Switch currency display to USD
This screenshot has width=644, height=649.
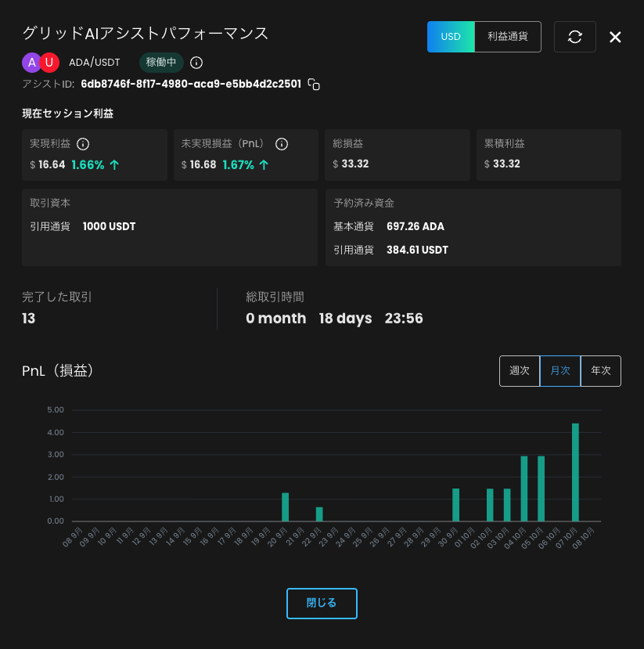(451, 37)
